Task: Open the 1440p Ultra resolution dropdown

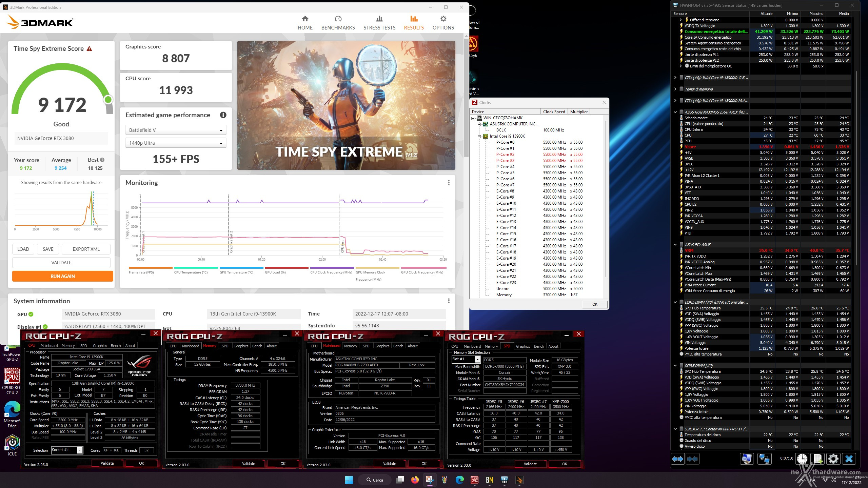Action: tap(176, 143)
